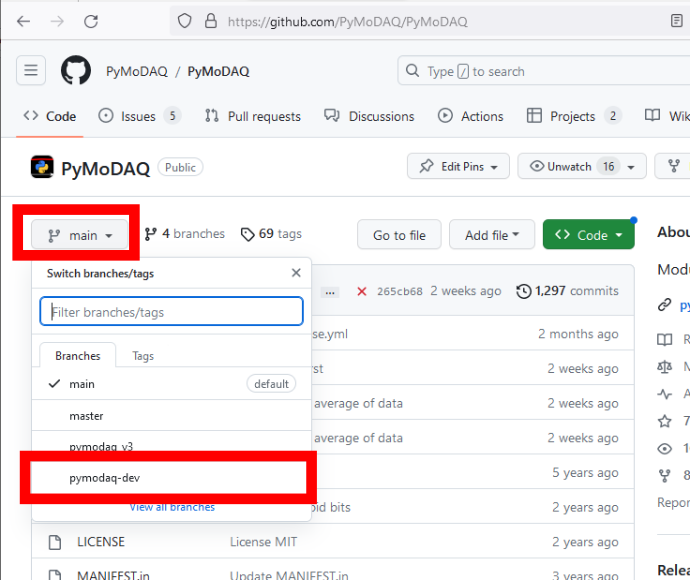Image resolution: width=690 pixels, height=580 pixels.
Task: Open the Edit Pins dropdown
Action: click(458, 166)
